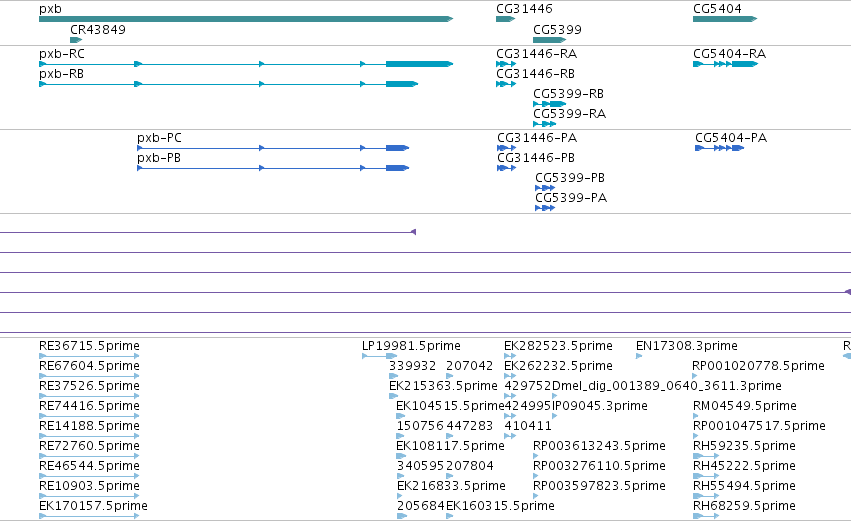
Task: Select the pxb-PC protein label
Action: coord(159,138)
